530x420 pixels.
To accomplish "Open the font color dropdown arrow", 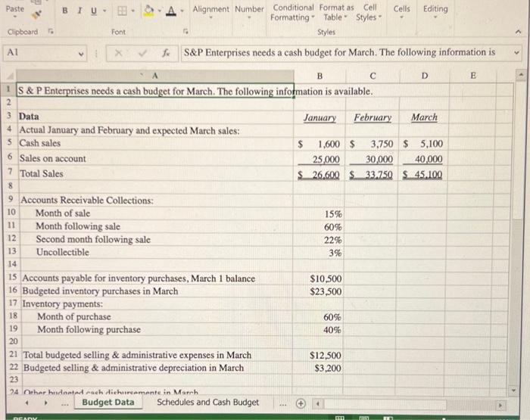I will (x=182, y=11).
